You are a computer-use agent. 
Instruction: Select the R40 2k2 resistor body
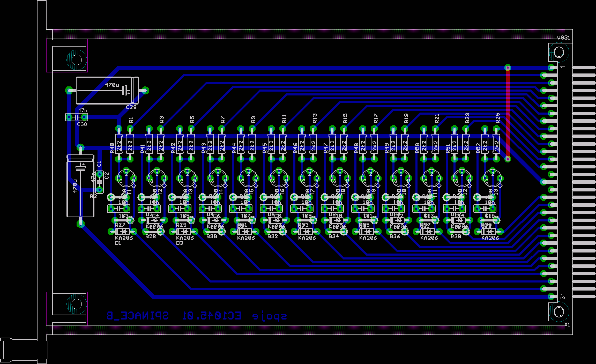point(118,144)
